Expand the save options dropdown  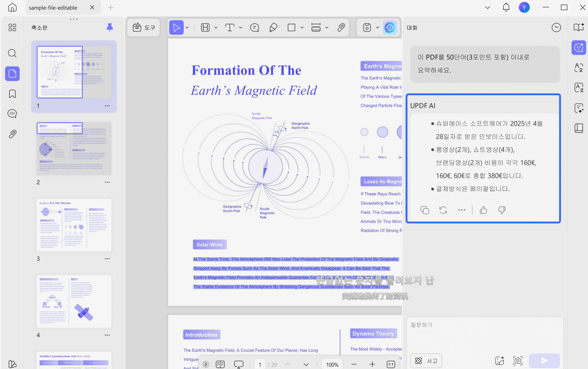pos(378,28)
